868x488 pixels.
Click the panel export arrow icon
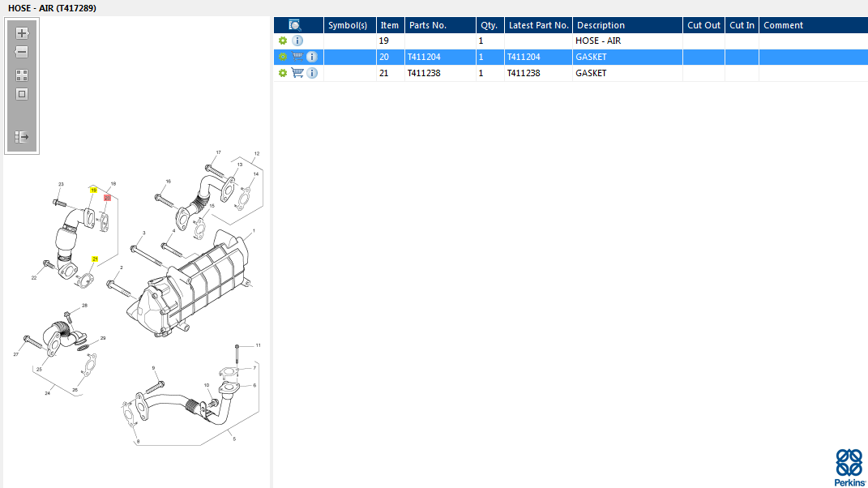tap(22, 137)
